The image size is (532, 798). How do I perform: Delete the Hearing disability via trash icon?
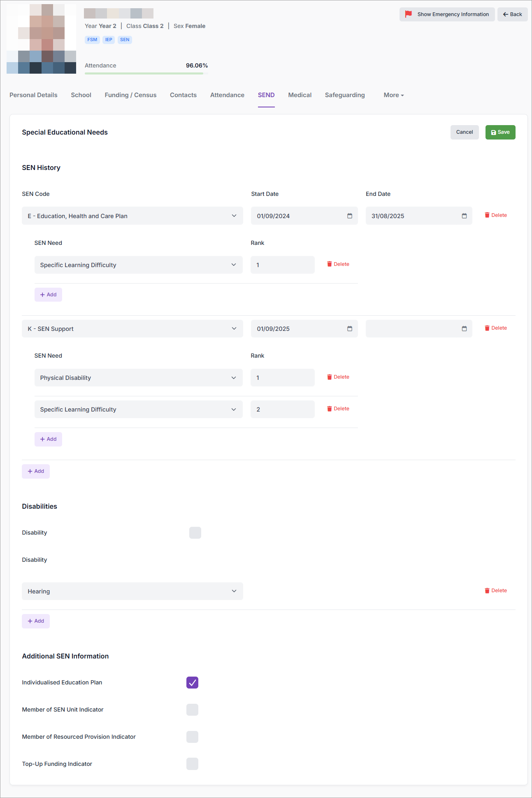click(x=487, y=591)
